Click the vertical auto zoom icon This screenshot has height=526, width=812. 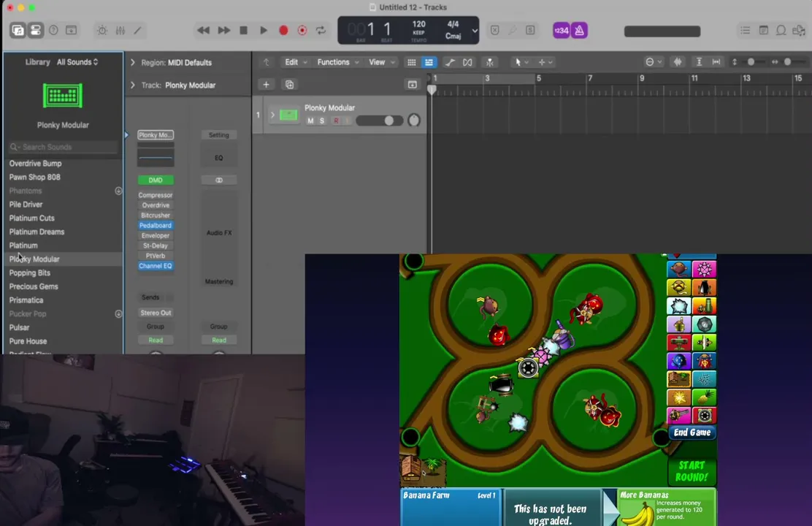[x=699, y=62]
